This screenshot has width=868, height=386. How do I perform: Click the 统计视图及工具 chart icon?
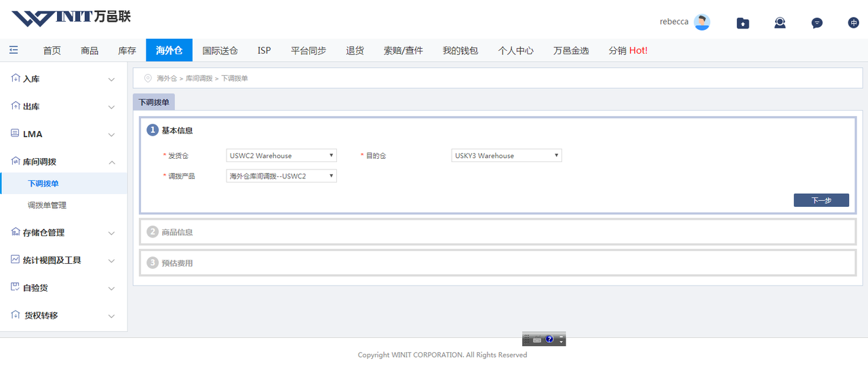coord(16,260)
